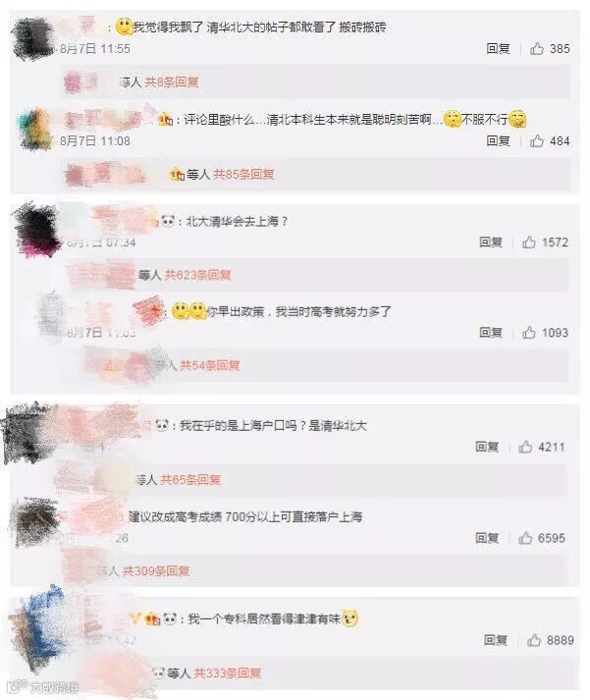This screenshot has height=700, width=590.
Task: Click thumbs-up on the 484-likes comment
Action: click(x=536, y=140)
